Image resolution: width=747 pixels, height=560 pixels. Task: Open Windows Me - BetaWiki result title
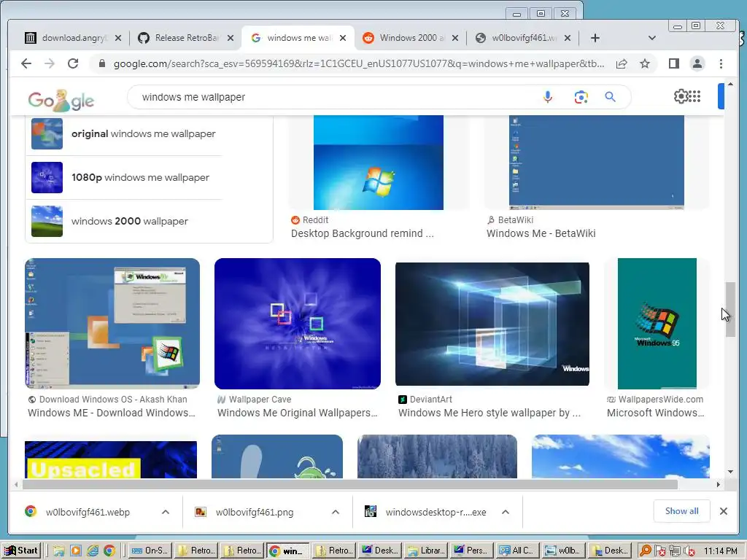tap(541, 233)
